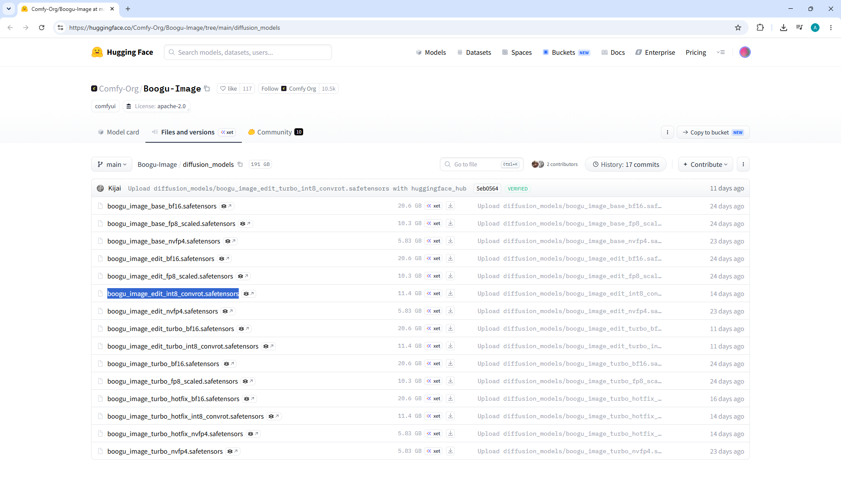This screenshot has height=504, width=841.
Task: Go to Models in the top navigation
Action: [x=431, y=52]
